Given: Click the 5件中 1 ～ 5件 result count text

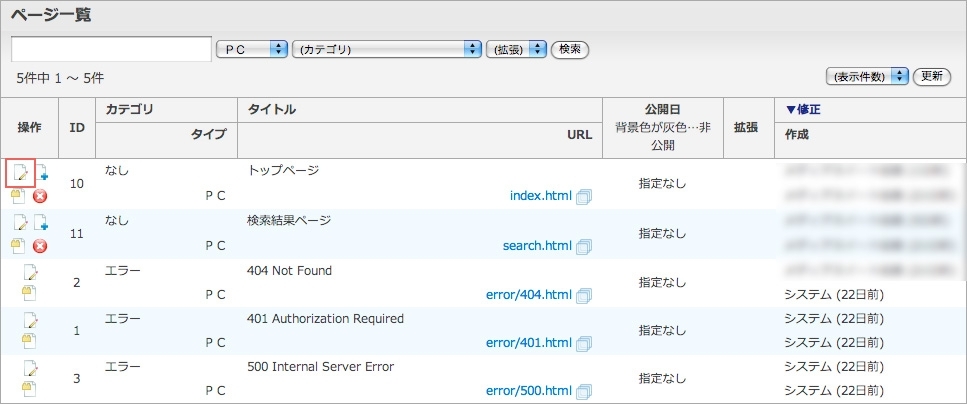Looking at the screenshot, I should pyautogui.click(x=60, y=78).
